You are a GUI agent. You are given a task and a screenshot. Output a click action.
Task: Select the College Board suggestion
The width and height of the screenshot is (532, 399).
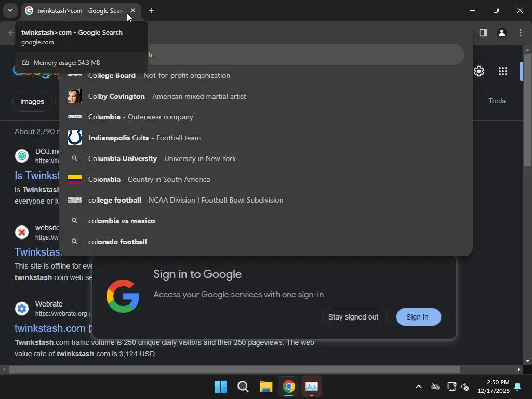point(265,75)
